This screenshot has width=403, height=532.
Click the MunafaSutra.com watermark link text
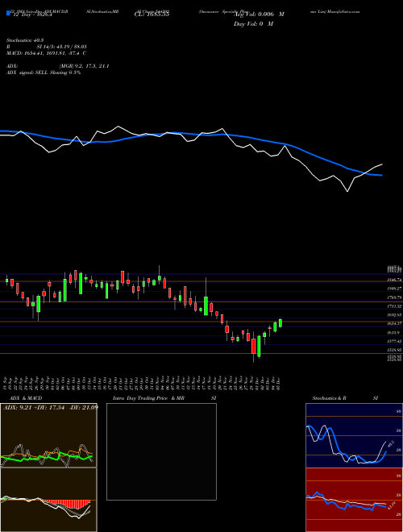point(345,11)
